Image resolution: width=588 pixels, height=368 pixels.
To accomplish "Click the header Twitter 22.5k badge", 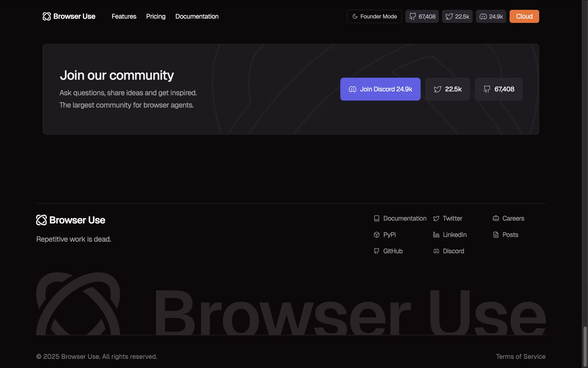I will [x=457, y=16].
